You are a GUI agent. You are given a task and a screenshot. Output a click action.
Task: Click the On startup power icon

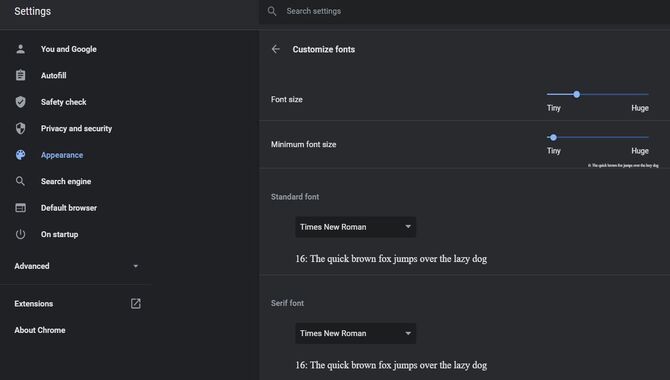21,234
